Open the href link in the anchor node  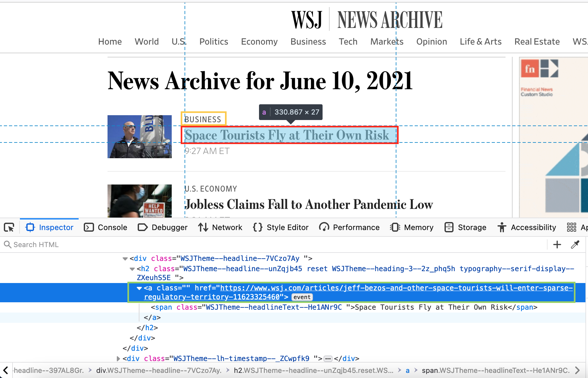click(358, 292)
